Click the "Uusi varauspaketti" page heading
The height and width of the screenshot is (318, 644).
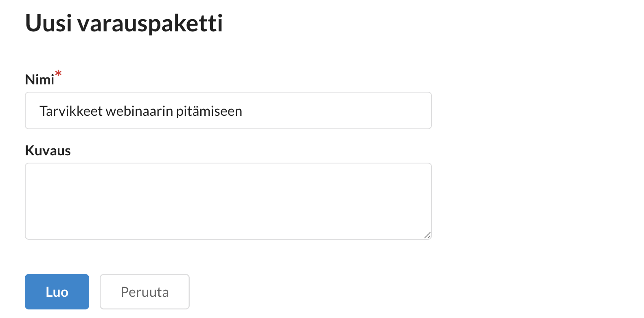click(124, 23)
